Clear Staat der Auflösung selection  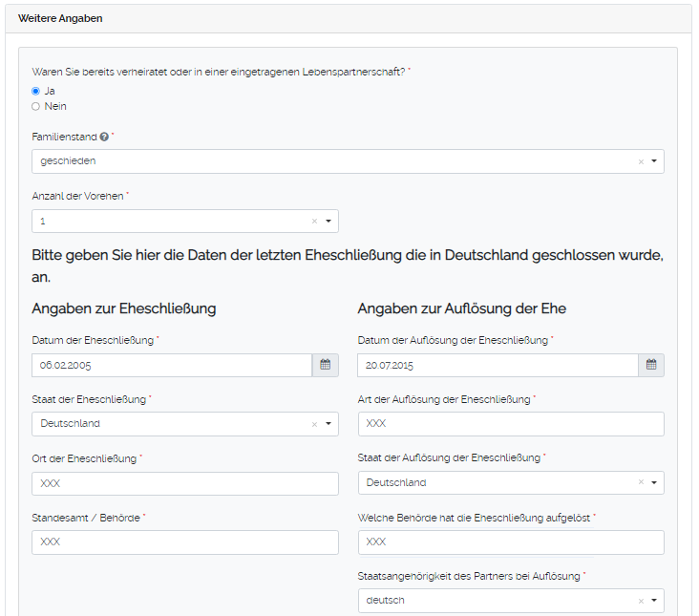(x=641, y=483)
